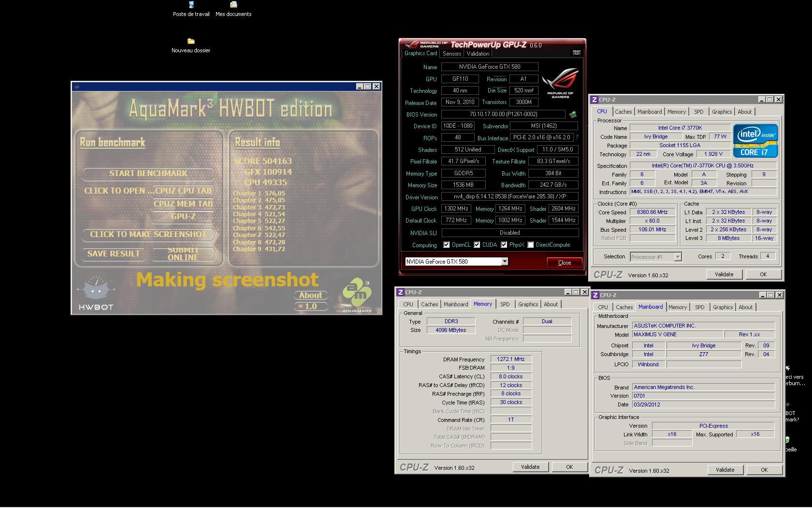Click the GPU-Z camera screenshot icon
812x508 pixels.
(576, 52)
